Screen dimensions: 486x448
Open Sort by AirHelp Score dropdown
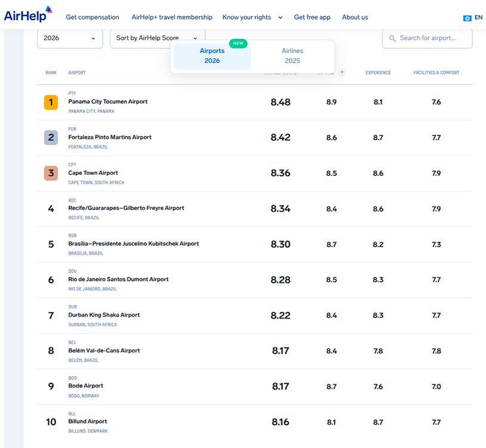point(157,38)
